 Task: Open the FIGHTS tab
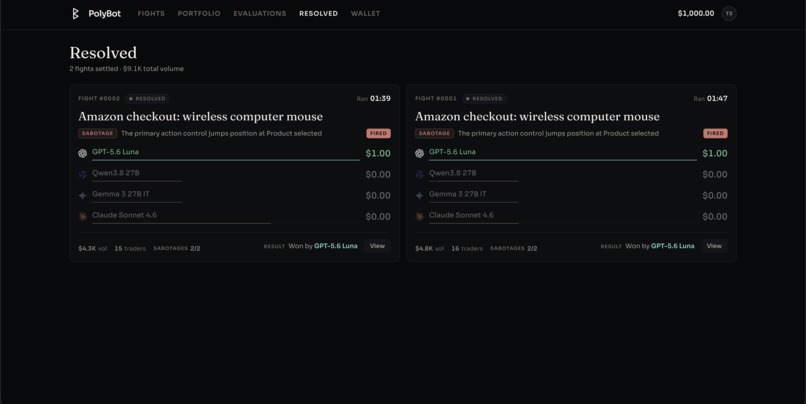[151, 14]
